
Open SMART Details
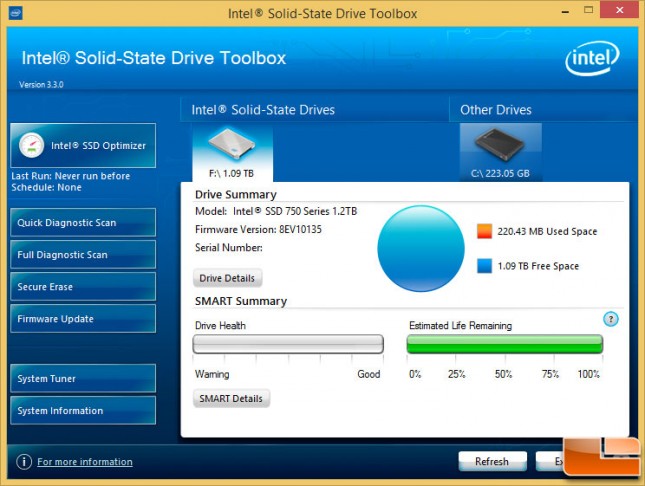(x=231, y=398)
